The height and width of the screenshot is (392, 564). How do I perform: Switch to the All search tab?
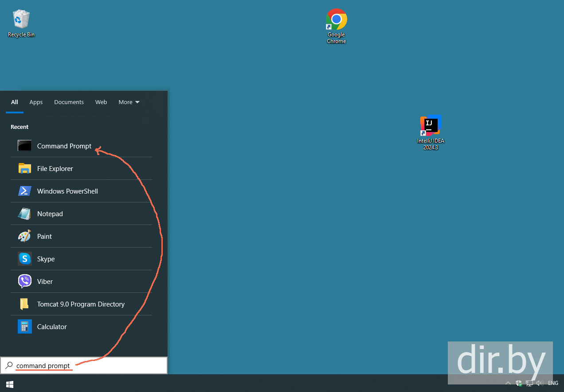[15, 102]
